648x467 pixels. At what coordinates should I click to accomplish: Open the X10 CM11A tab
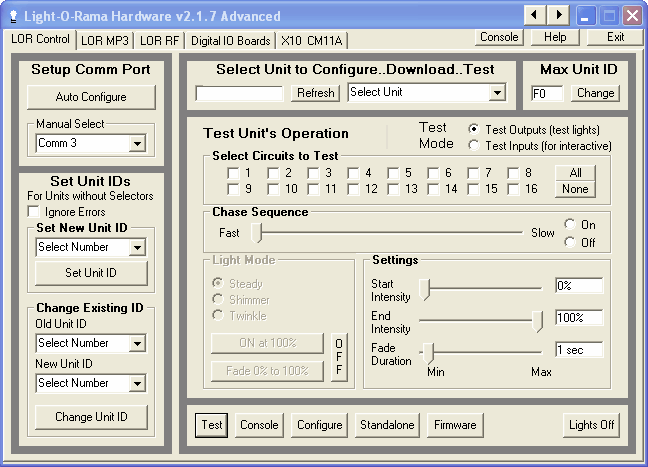(x=312, y=41)
